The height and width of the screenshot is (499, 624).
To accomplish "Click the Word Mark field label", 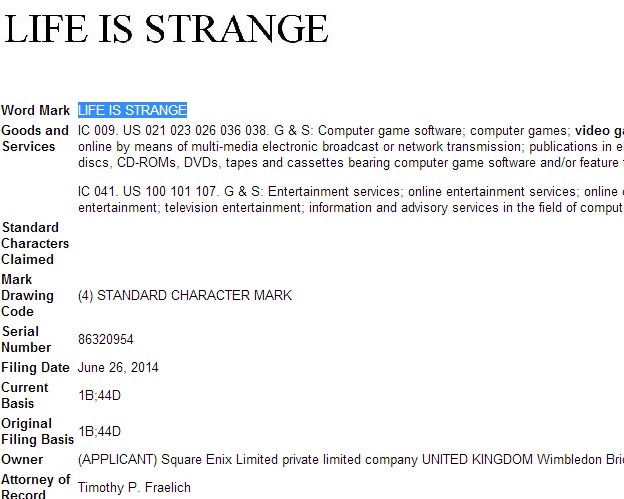I will pyautogui.click(x=36, y=110).
